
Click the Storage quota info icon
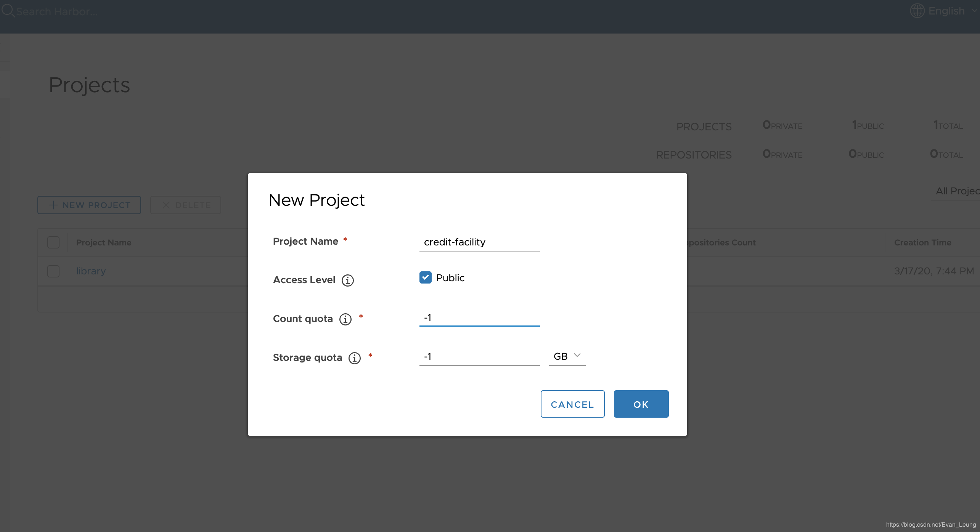[x=355, y=358]
